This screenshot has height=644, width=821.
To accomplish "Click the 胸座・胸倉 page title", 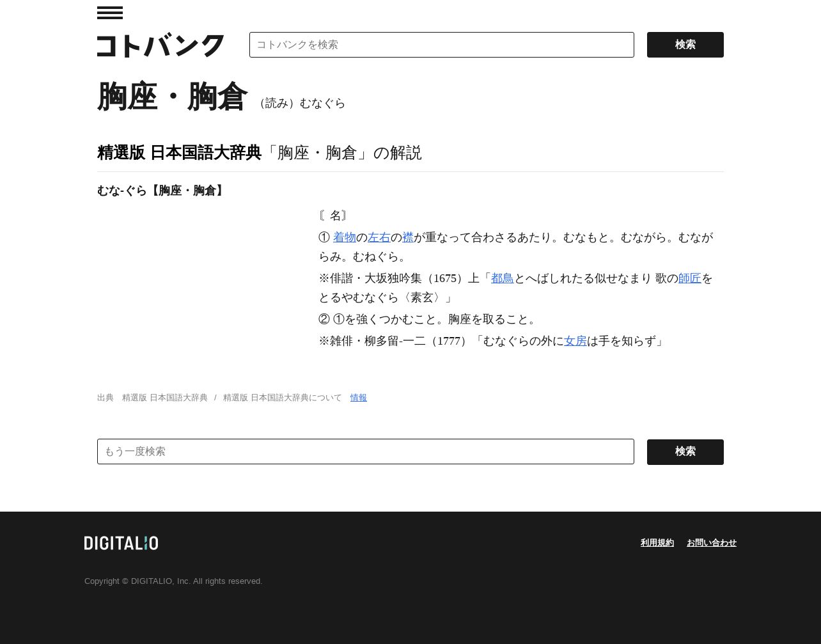I will pos(172,97).
